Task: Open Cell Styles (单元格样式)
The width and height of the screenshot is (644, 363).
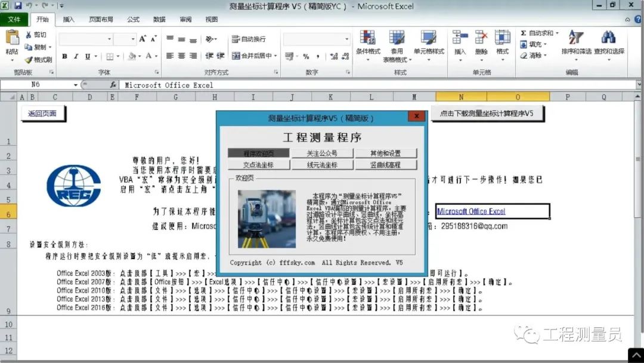Action: pos(429,45)
